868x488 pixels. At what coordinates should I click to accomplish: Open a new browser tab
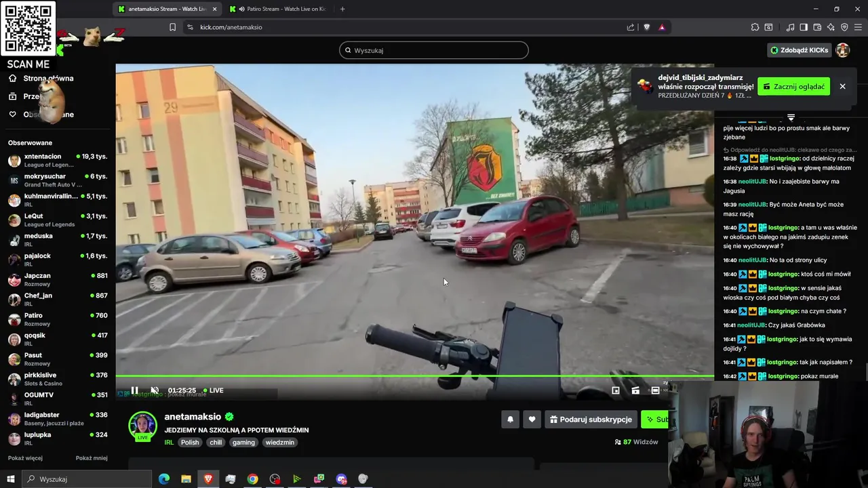pyautogui.click(x=342, y=9)
